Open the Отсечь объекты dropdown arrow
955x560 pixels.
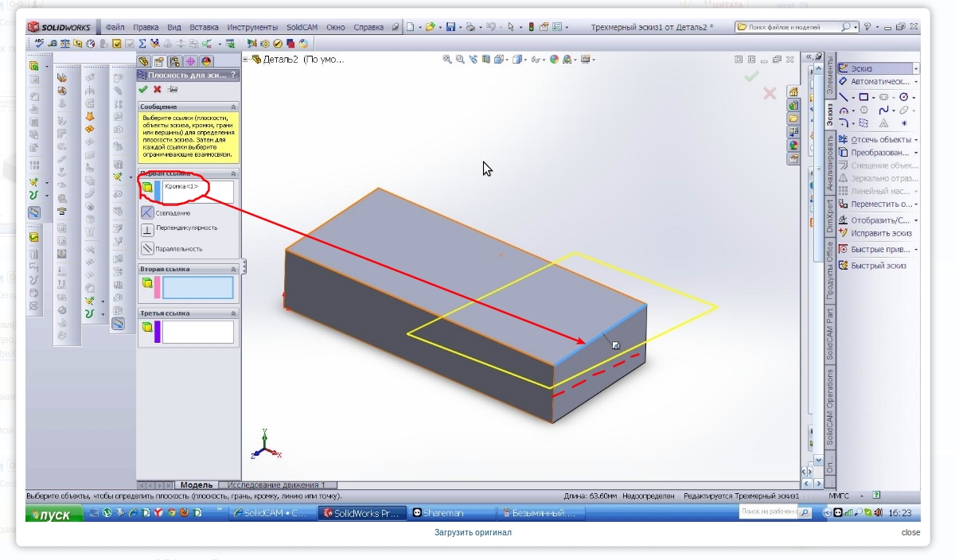[916, 140]
